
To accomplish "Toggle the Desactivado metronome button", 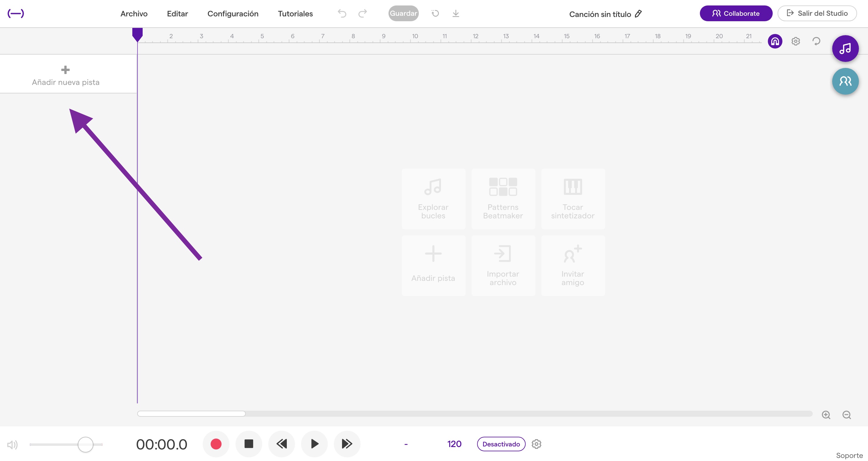I will coord(501,444).
